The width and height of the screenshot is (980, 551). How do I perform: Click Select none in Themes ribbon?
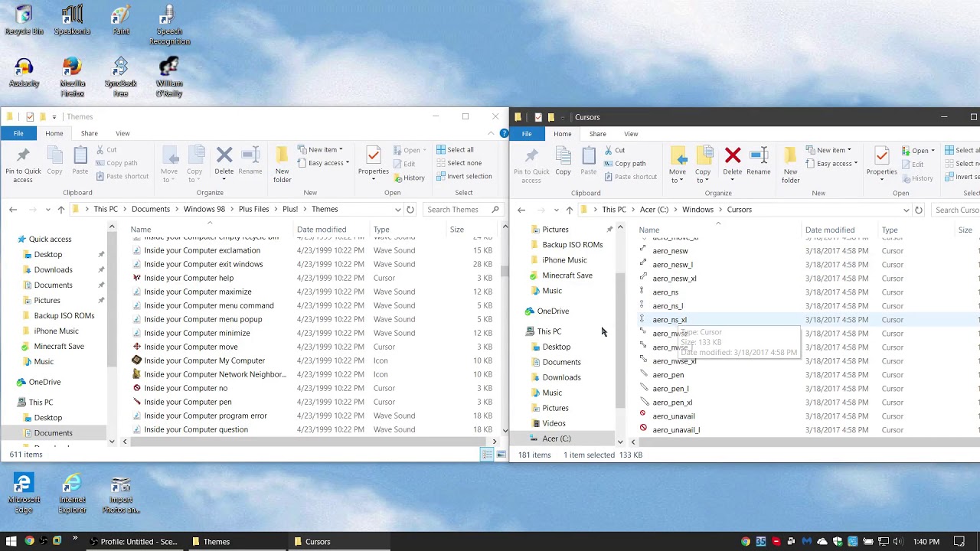click(459, 163)
